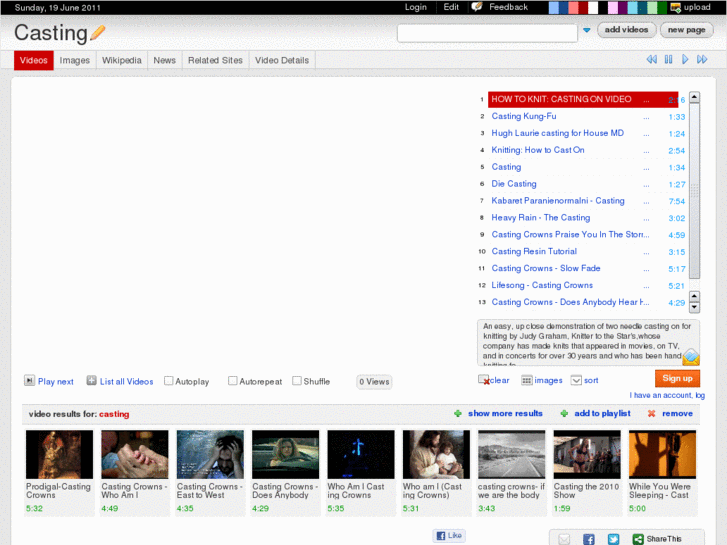Click the 0 Views counter
The height and width of the screenshot is (545, 727).
pos(374,381)
